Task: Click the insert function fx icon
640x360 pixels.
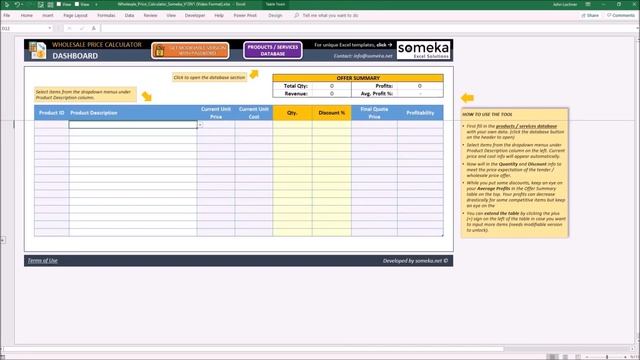Action: pyautogui.click(x=93, y=28)
